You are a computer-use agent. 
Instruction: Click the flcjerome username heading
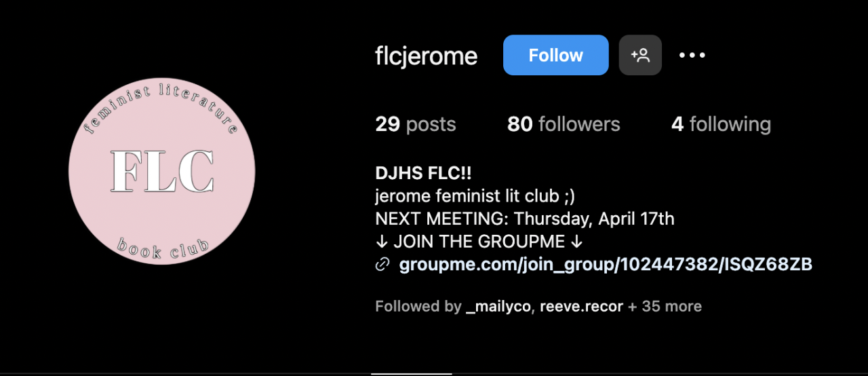click(x=426, y=56)
